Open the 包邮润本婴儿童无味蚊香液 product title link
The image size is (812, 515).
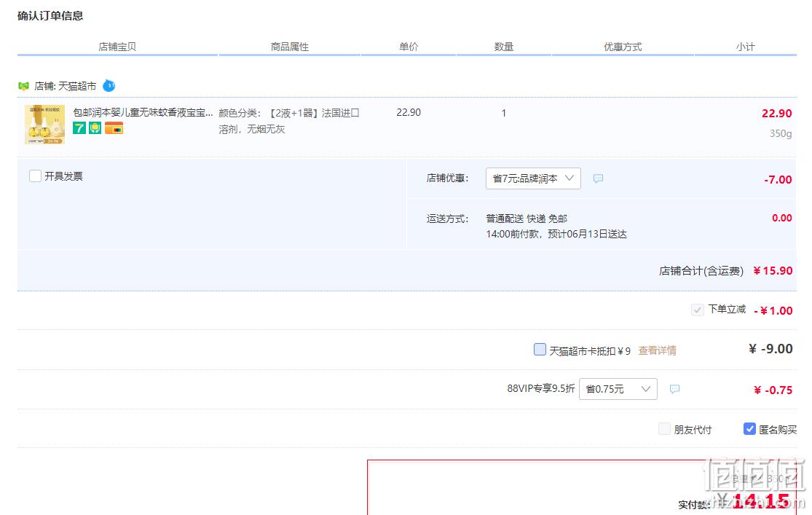[x=143, y=112]
